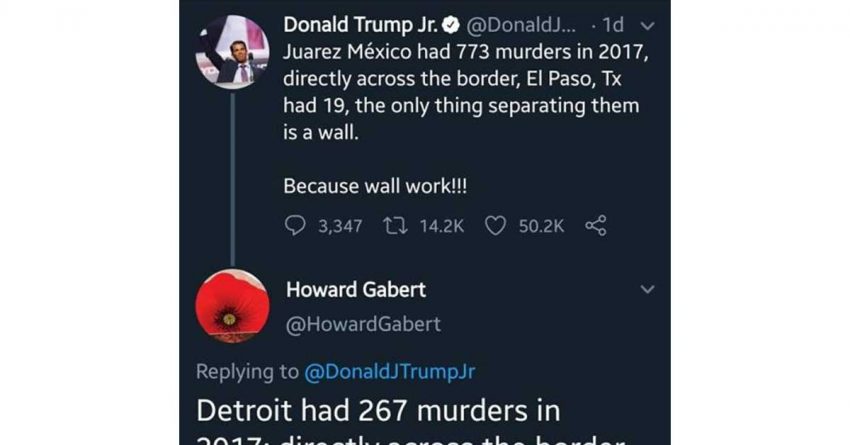This screenshot has height=445, width=850.
Task: Retweet Donald Trump Jr.'s tweet
Action: pos(395,225)
